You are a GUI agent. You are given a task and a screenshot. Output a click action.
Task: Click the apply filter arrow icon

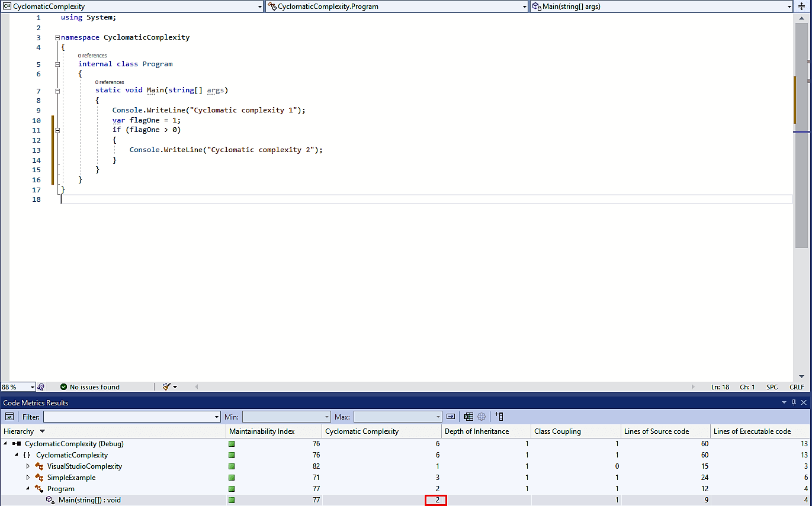point(451,417)
